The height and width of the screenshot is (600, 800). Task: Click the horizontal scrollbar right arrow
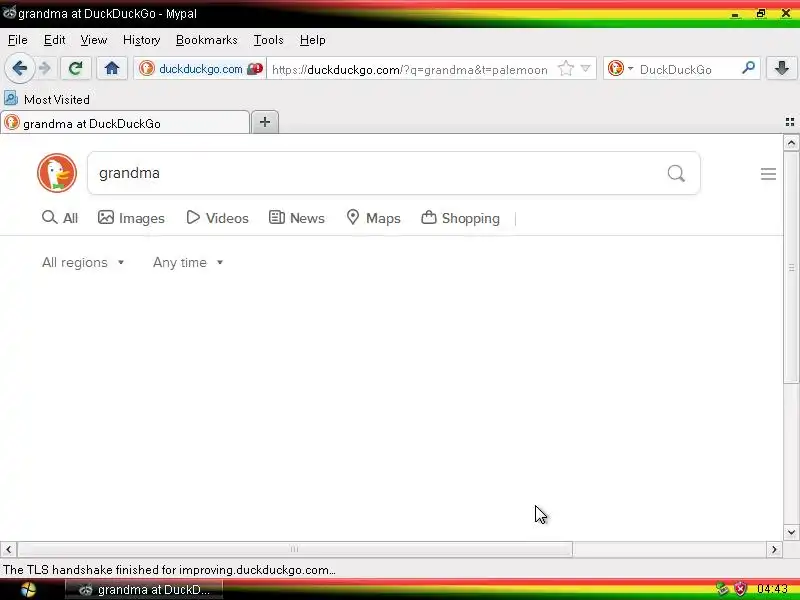[x=774, y=549]
